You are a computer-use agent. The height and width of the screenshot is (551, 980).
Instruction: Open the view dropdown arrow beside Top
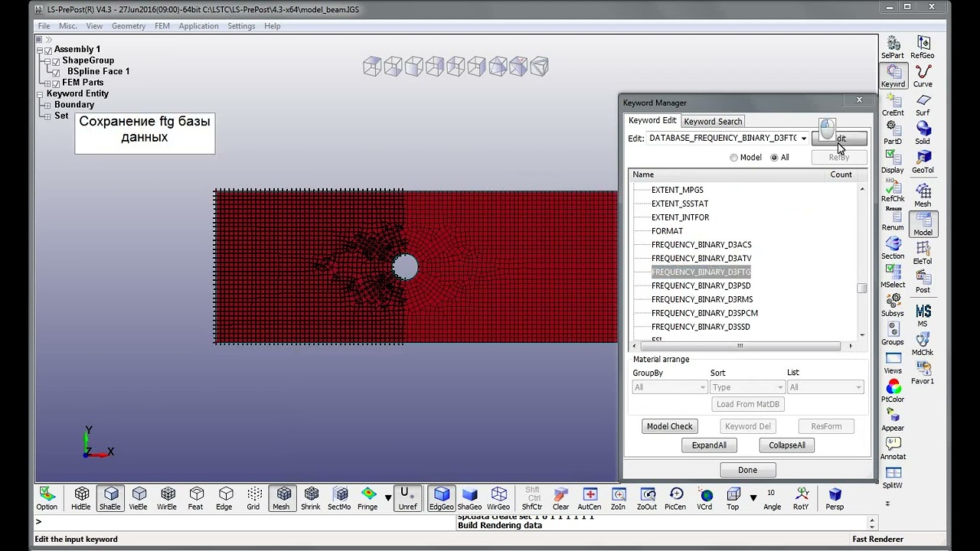[753, 498]
